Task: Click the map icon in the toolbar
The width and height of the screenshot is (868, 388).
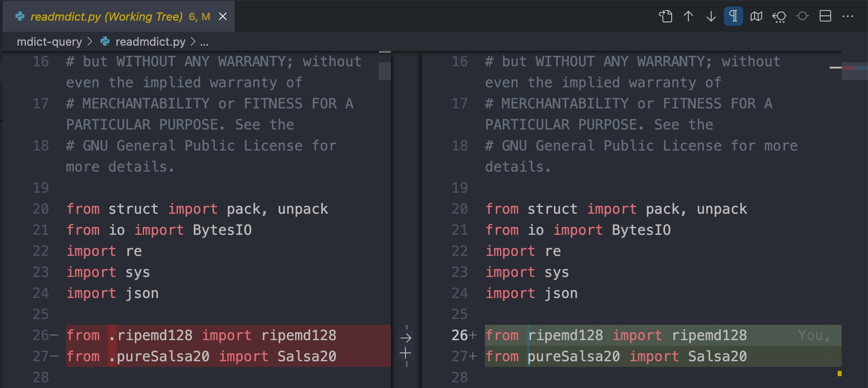Action: (756, 17)
